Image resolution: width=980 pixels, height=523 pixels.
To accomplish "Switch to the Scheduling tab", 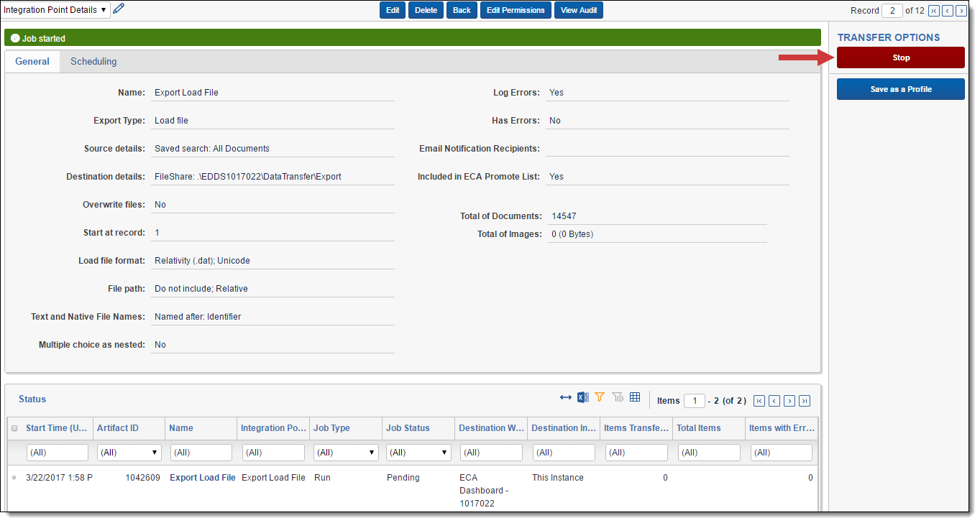I will click(93, 62).
